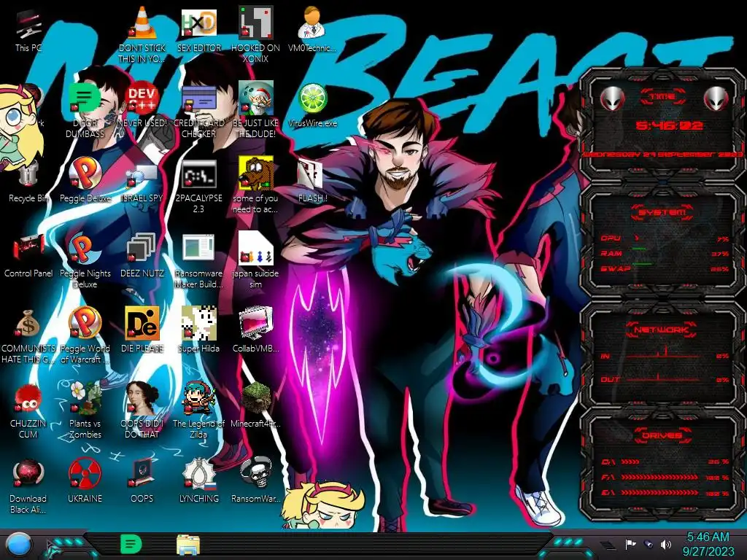Click the SYSTEM header in the widget
This screenshot has height=560, width=747.
pyautogui.click(x=662, y=212)
